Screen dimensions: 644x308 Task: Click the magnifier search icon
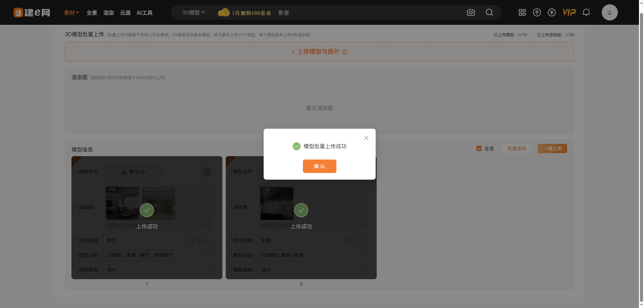click(x=489, y=12)
